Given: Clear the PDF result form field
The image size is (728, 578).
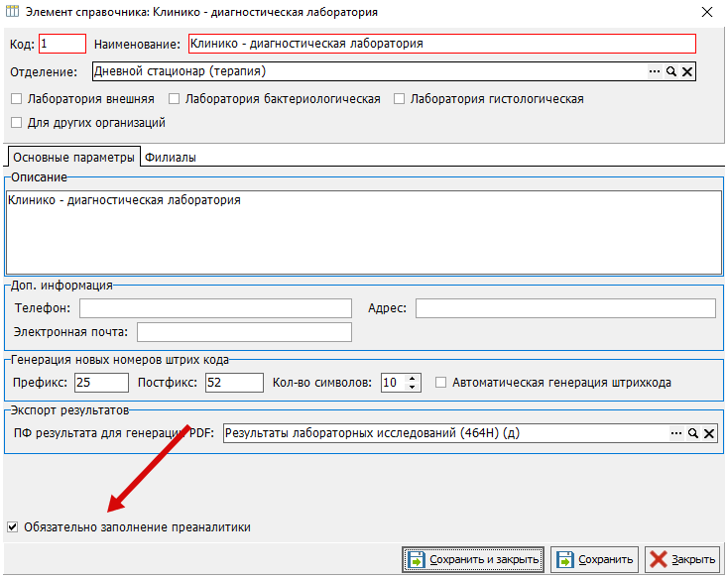Looking at the screenshot, I should pos(709,433).
